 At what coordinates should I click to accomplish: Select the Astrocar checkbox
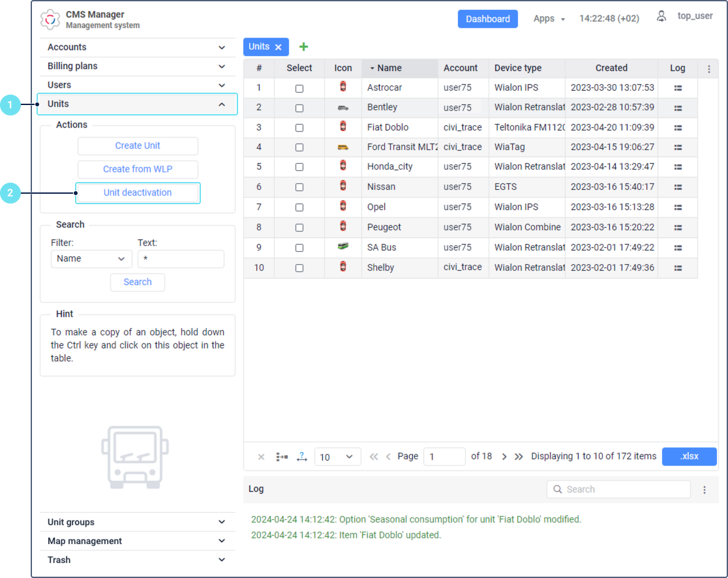pos(299,88)
